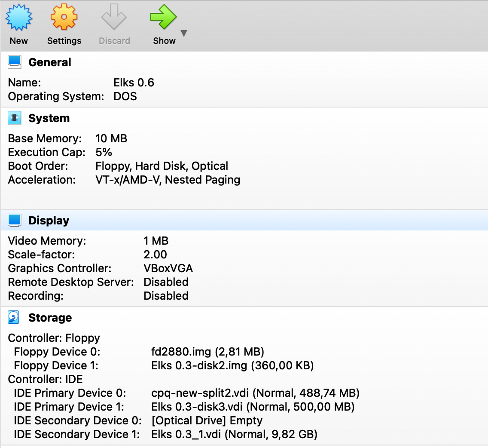Select the Execution Cap value 5%
The height and width of the screenshot is (448, 488).
(x=104, y=152)
